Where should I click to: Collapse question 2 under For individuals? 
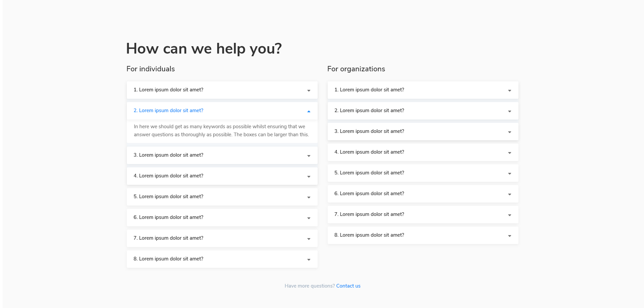click(222, 111)
